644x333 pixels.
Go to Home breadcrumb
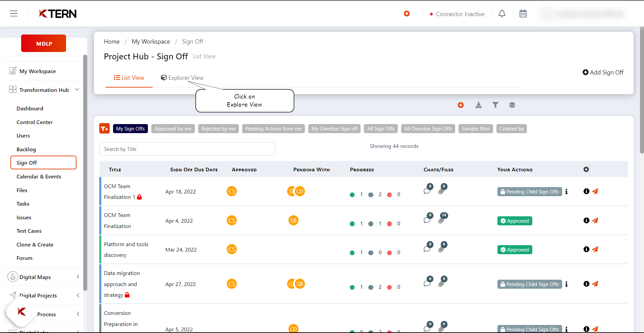(x=112, y=42)
